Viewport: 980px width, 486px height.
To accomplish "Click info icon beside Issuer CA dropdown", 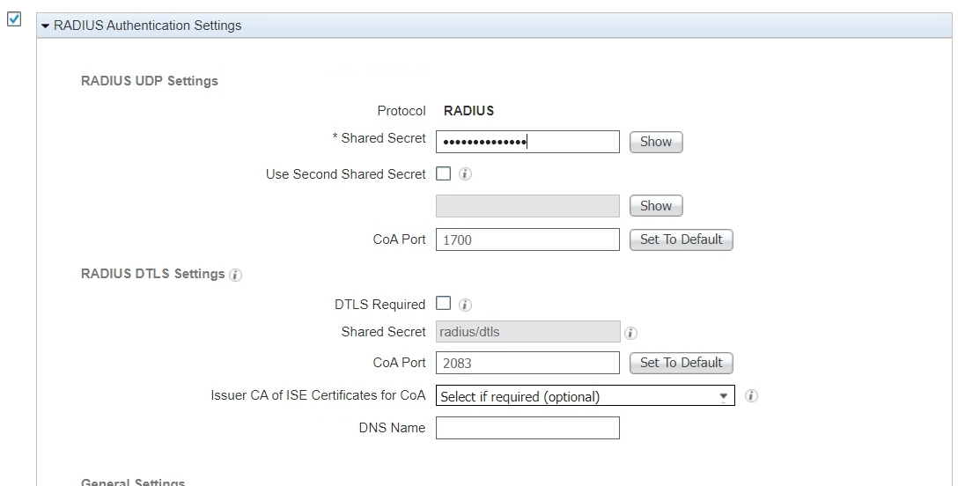I will pyautogui.click(x=751, y=396).
